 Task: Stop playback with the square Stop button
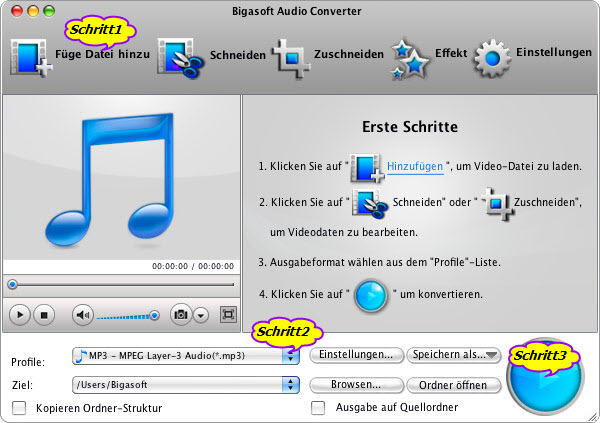44,315
